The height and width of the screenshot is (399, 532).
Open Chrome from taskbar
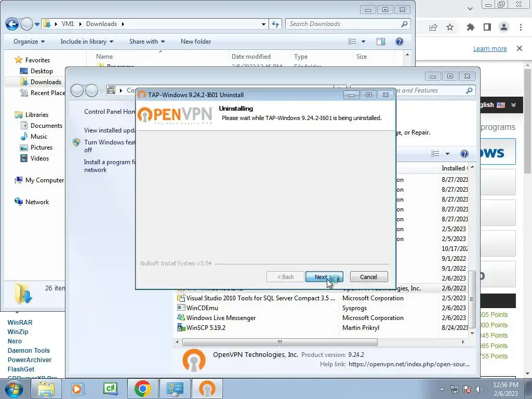(x=142, y=389)
